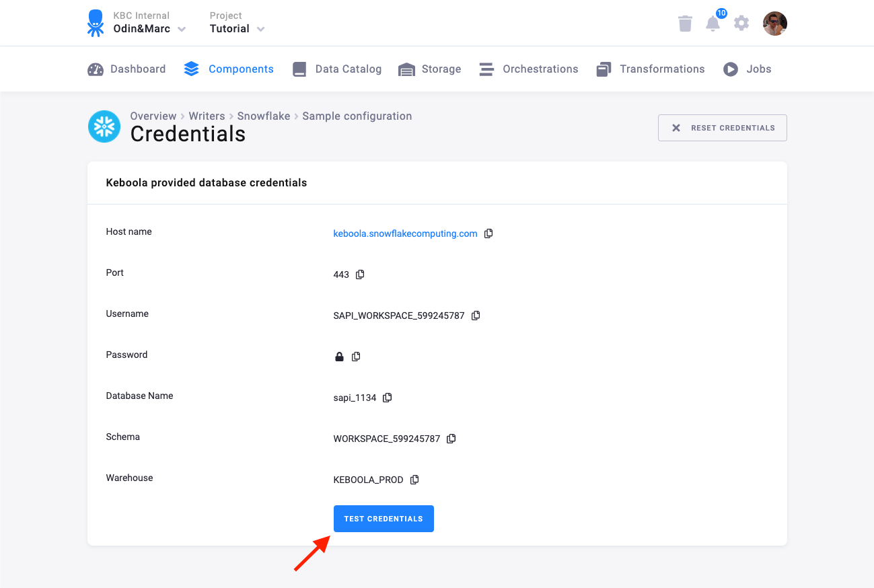Viewport: 874px width, 588px height.
Task: Copy the Port 443 value
Action: pos(360,274)
